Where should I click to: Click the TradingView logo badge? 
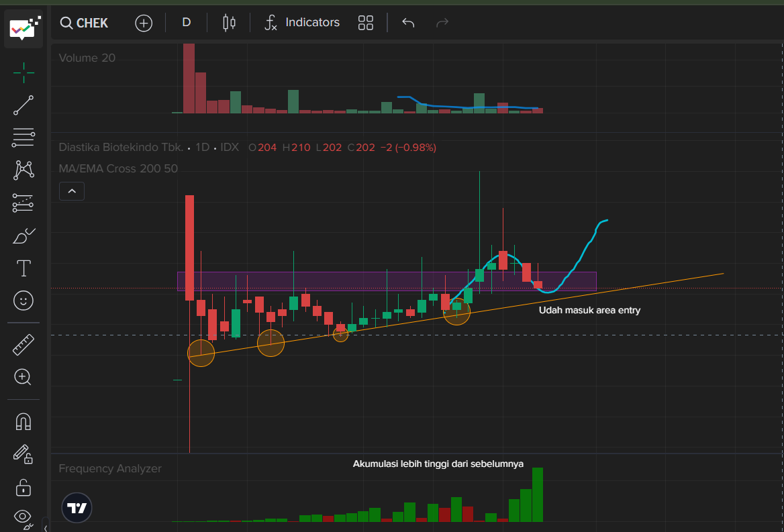tap(77, 508)
